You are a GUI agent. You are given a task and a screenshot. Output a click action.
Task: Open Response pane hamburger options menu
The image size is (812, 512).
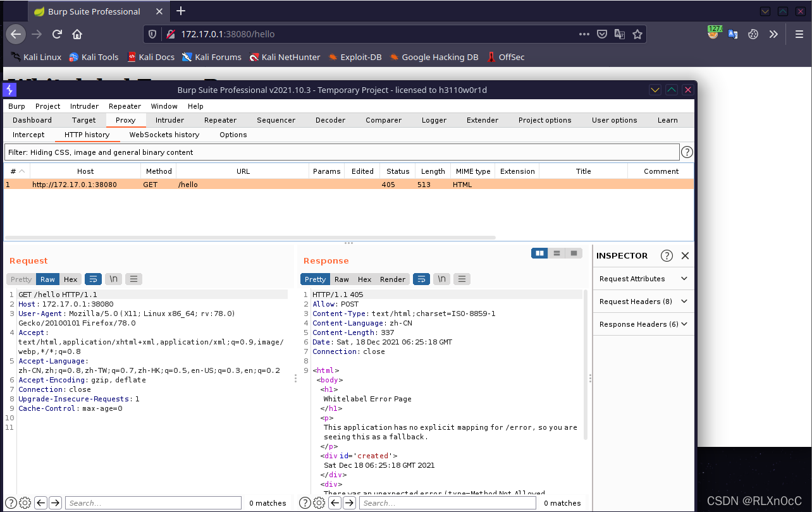[462, 279]
